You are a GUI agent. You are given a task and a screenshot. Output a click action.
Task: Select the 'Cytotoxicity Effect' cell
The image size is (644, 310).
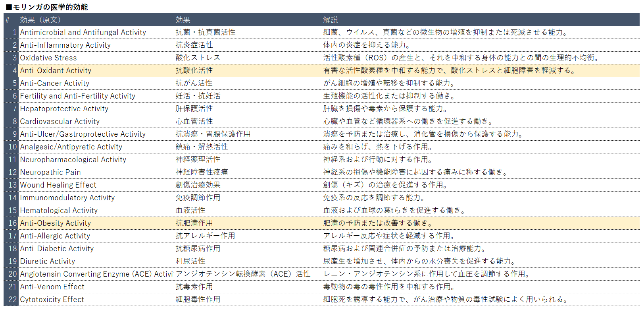(96, 300)
